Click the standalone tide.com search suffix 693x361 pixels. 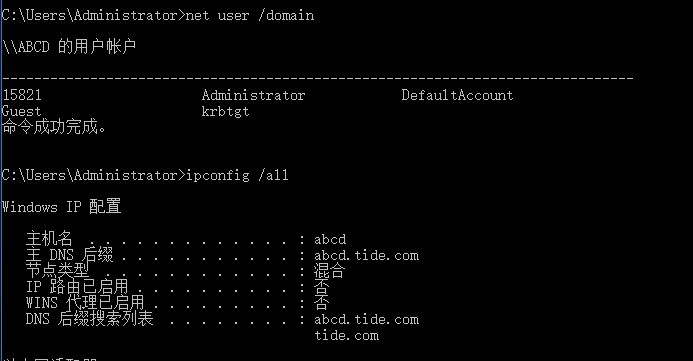346,335
